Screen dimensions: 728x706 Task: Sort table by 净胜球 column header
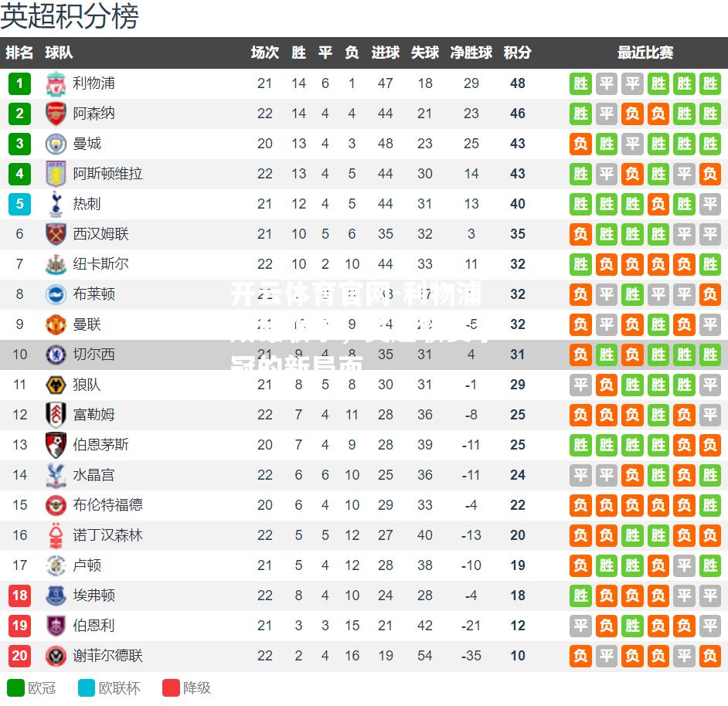pyautogui.click(x=471, y=53)
